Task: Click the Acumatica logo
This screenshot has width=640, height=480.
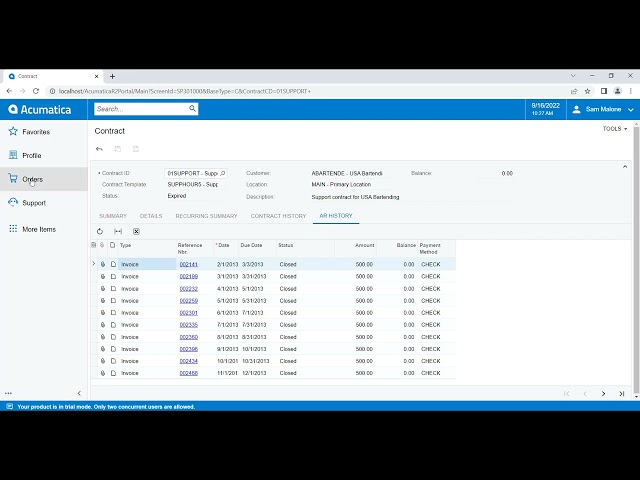Action: coord(40,109)
